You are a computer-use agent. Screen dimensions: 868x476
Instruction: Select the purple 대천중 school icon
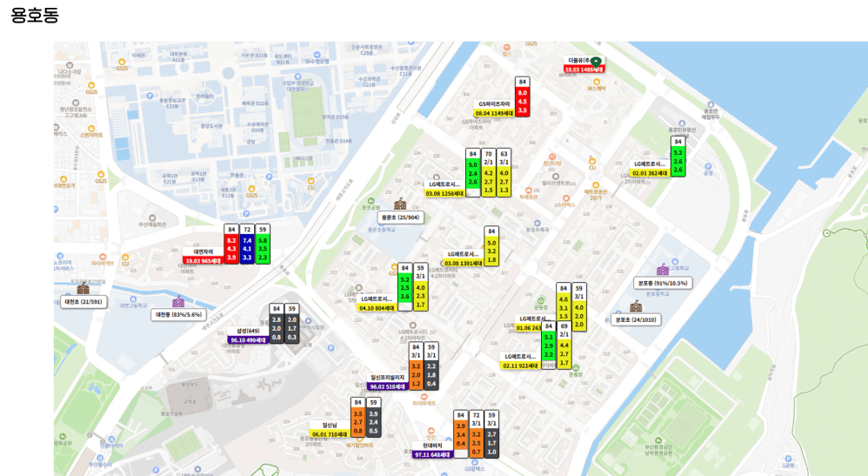(178, 302)
